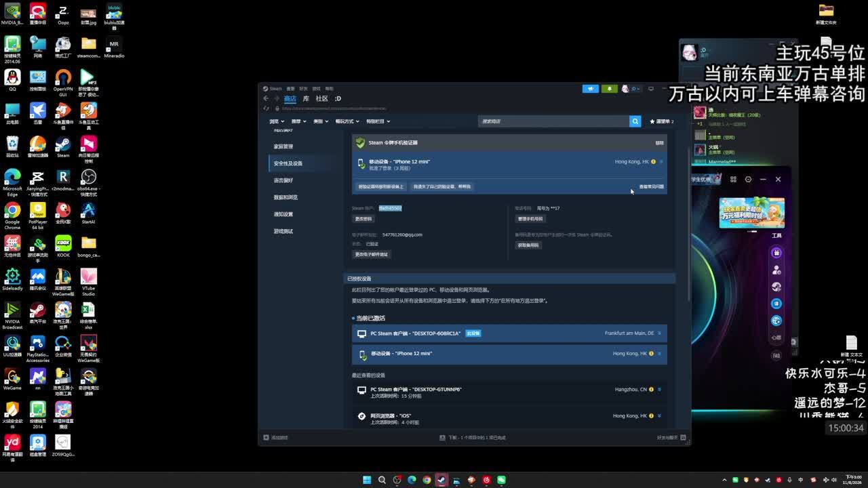Click the Steam user avatar
The width and height of the screenshot is (868, 488).
[x=625, y=89]
